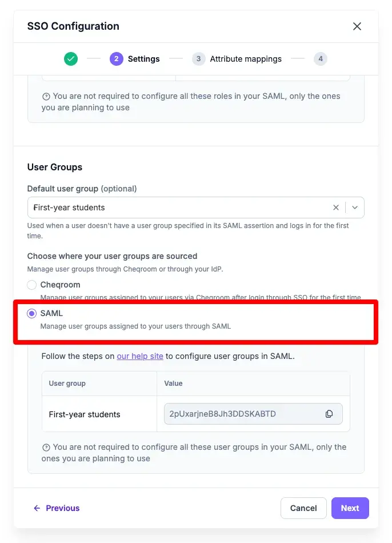Open the our help site link
Image resolution: width=392 pixels, height=543 pixels.
coord(140,356)
